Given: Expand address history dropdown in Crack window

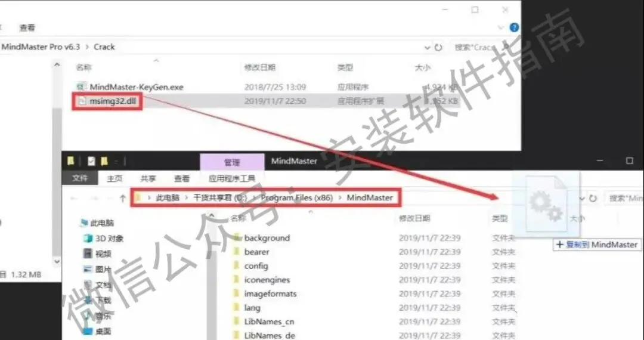Looking at the screenshot, I should pos(427,48).
